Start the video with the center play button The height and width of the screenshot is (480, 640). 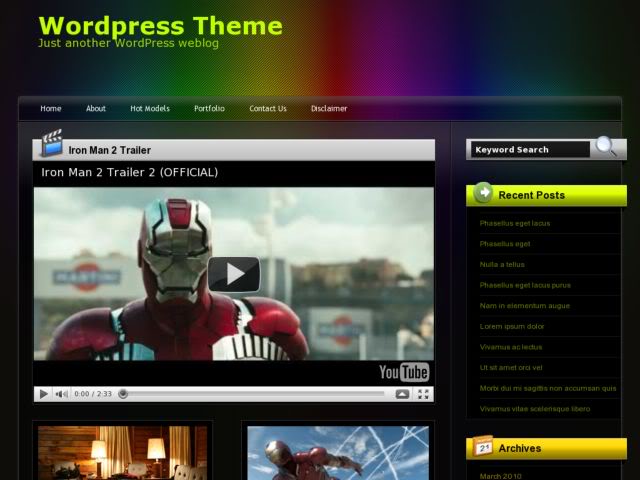click(234, 274)
